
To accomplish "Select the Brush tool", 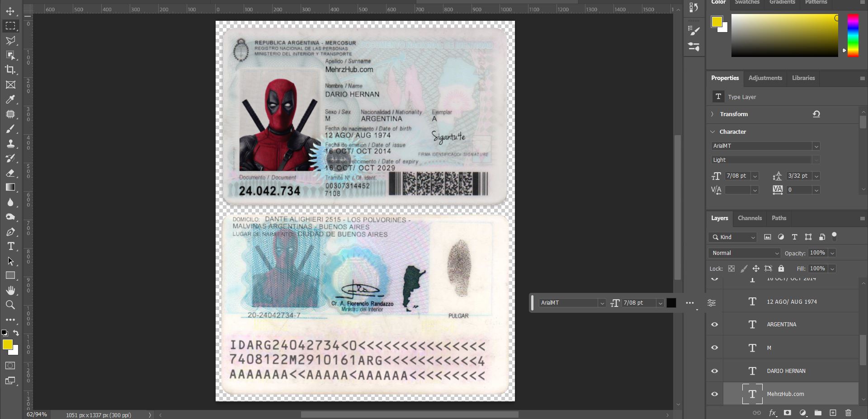I will pos(10,129).
